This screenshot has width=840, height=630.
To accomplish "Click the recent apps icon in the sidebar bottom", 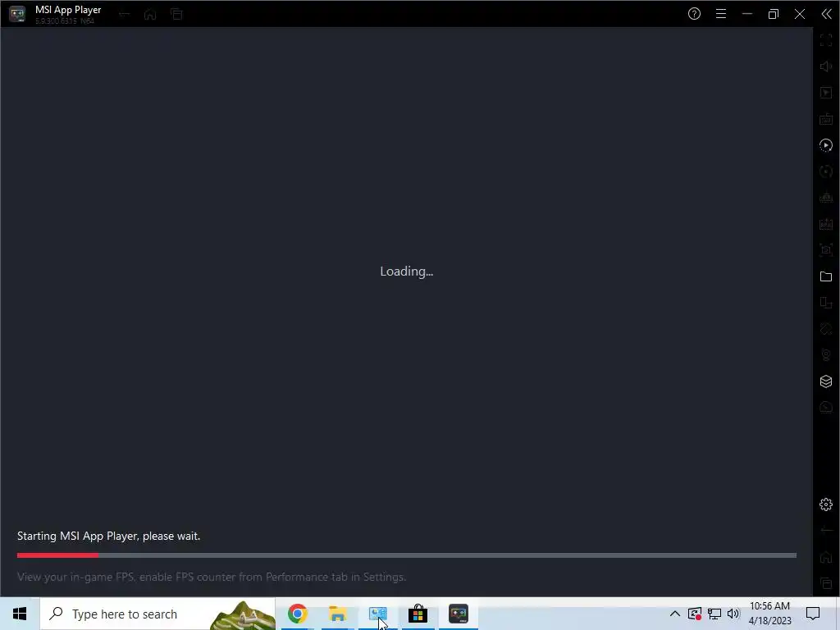I will point(825,583).
